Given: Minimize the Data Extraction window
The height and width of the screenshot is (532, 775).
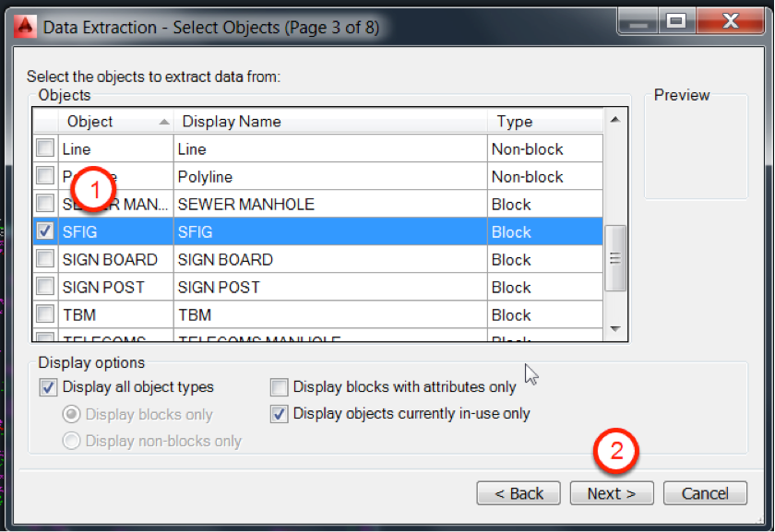Looking at the screenshot, I should pyautogui.click(x=637, y=22).
